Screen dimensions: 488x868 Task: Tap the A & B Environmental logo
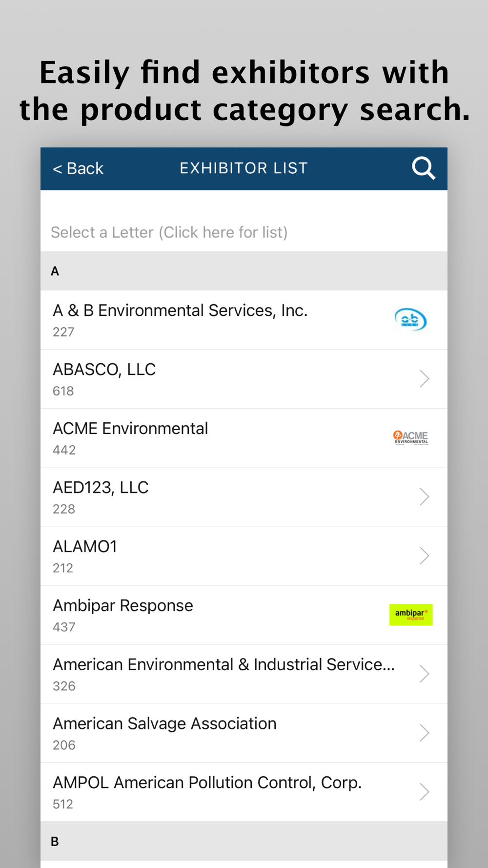pyautogui.click(x=410, y=320)
